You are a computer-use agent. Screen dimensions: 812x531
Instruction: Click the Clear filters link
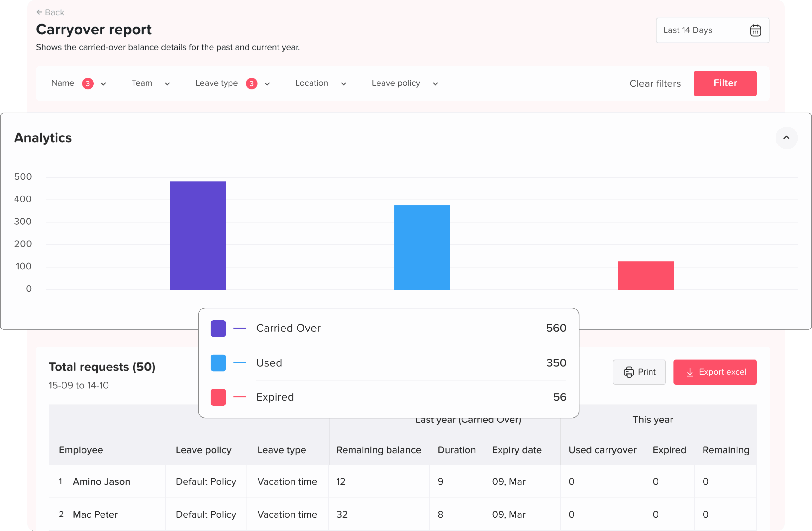pos(655,83)
